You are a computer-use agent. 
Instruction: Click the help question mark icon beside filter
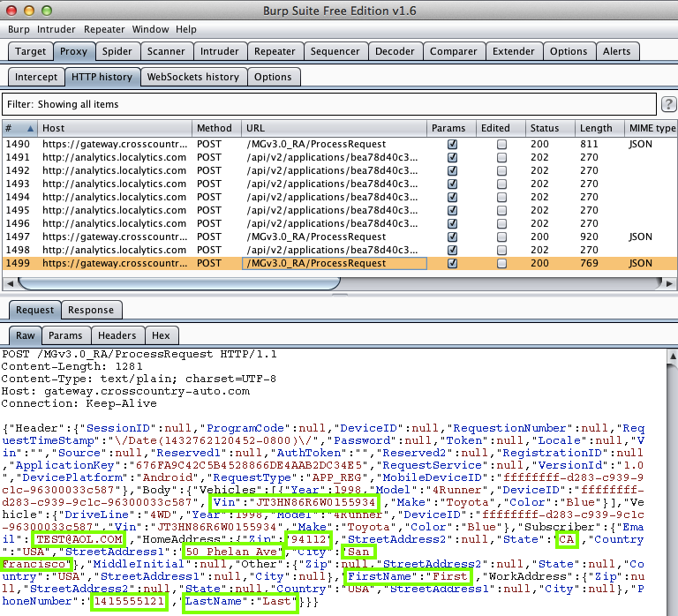coord(668,104)
